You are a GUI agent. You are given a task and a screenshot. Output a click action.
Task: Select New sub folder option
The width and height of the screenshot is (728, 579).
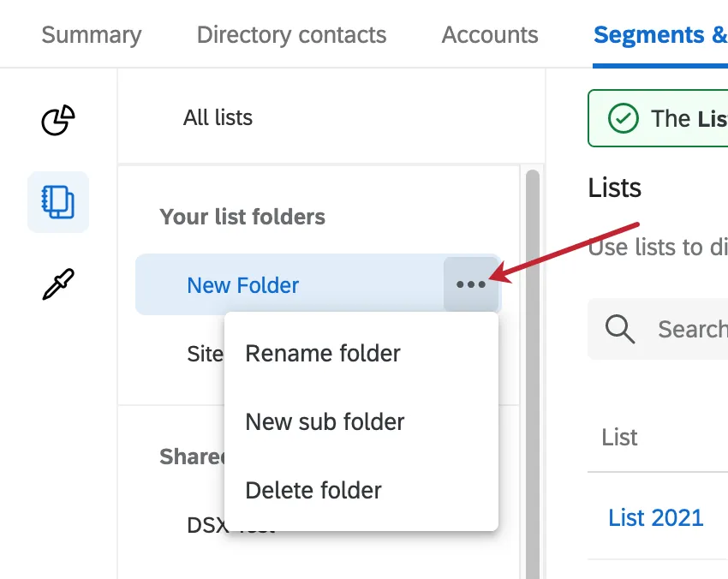pos(325,421)
